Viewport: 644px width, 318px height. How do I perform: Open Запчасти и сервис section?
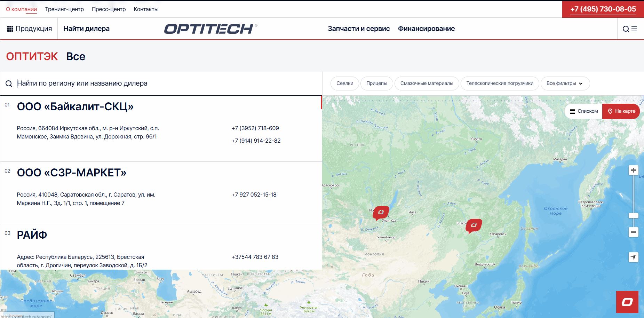[x=359, y=29]
